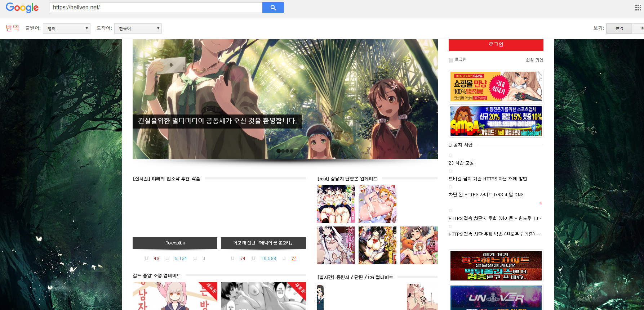Open the target language dropdown 한국어
This screenshot has height=310, width=644.
pos(138,28)
